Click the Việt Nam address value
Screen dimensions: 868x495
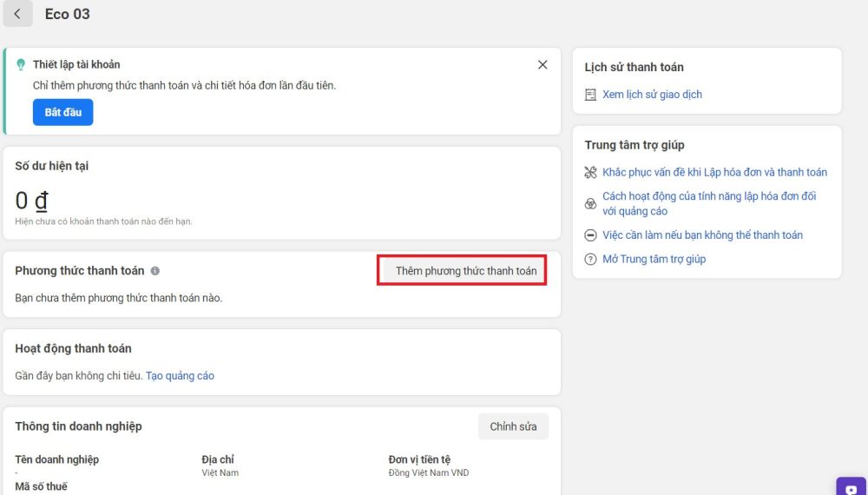pos(220,472)
